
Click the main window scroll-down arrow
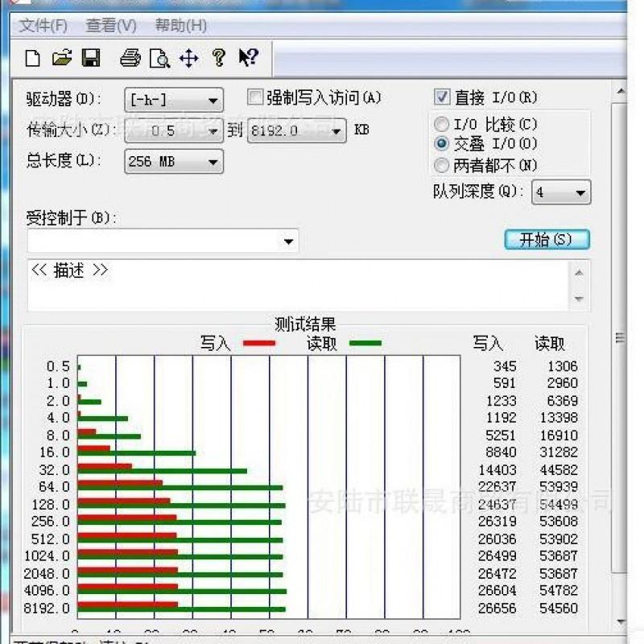pyautogui.click(x=621, y=621)
